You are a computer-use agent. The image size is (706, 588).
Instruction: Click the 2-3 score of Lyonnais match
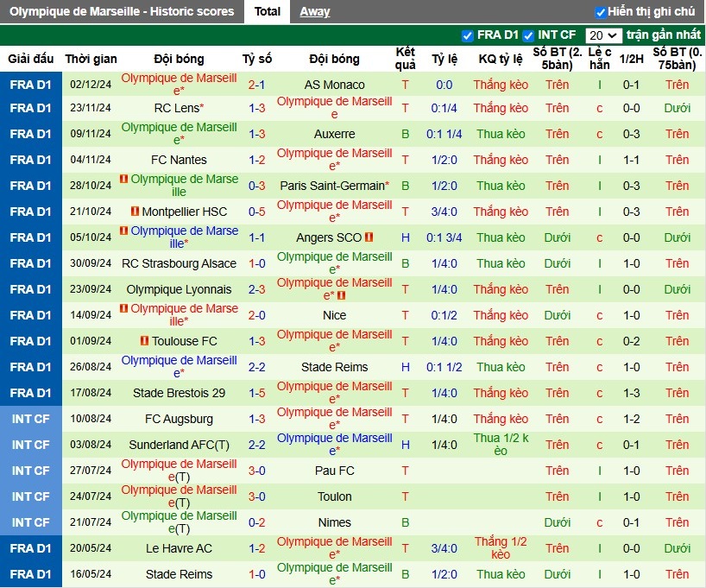(256, 289)
